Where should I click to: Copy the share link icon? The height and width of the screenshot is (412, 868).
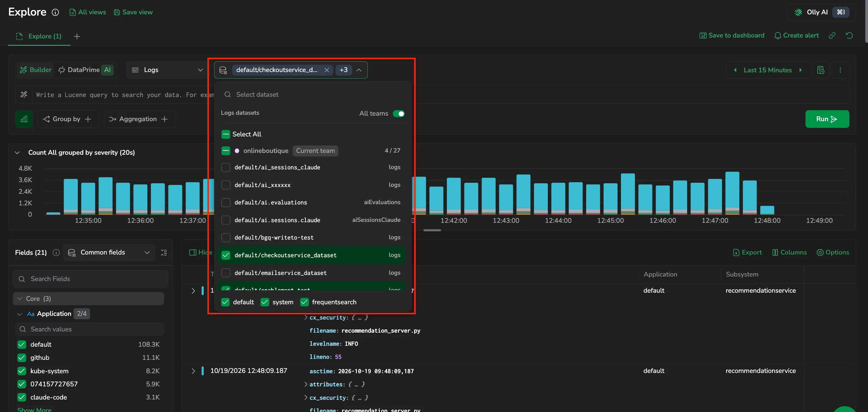(x=832, y=35)
